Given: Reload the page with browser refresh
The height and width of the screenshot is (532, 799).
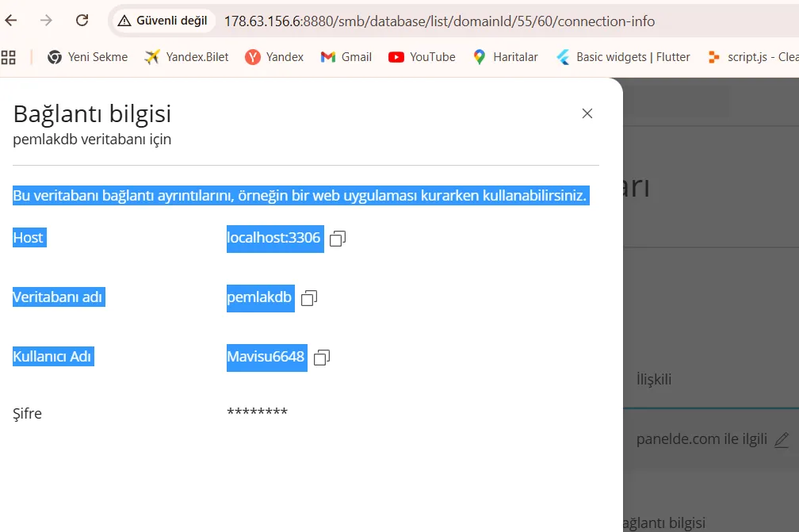Looking at the screenshot, I should click(82, 21).
